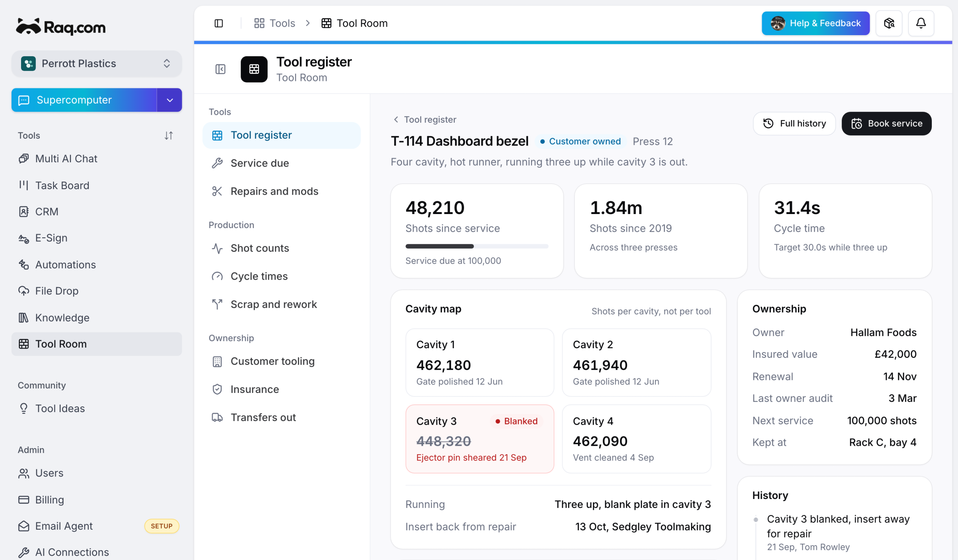Select the blanked Cavity 3 card

480,439
